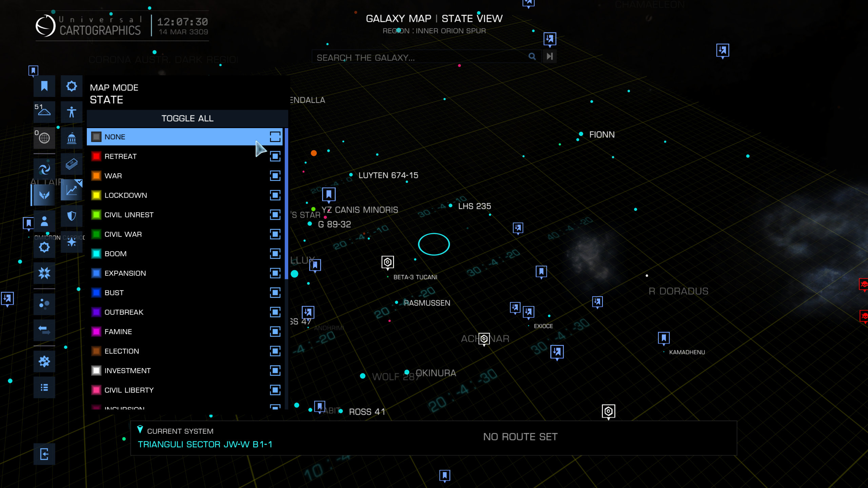868x488 pixels.
Task: Select the CIVIL LIBERTY state row label
Action: (x=129, y=390)
